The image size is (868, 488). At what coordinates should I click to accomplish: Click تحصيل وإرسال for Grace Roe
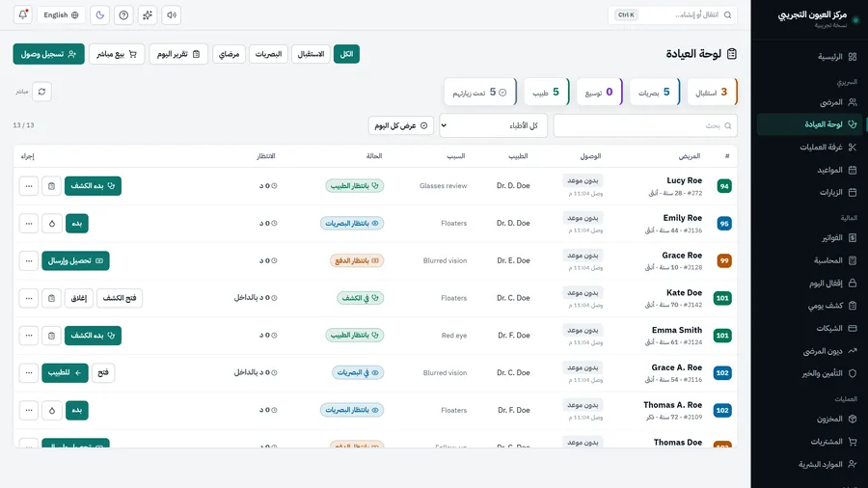click(76, 260)
